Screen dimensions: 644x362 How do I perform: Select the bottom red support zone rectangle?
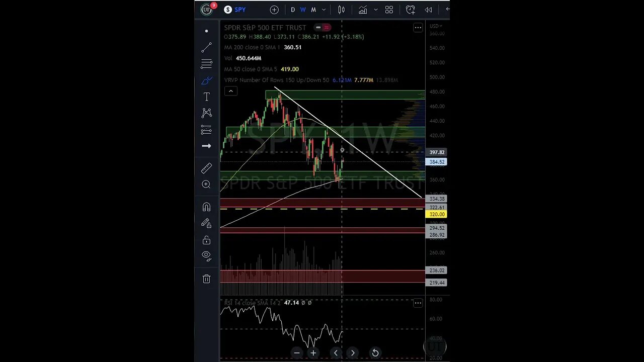(323, 276)
